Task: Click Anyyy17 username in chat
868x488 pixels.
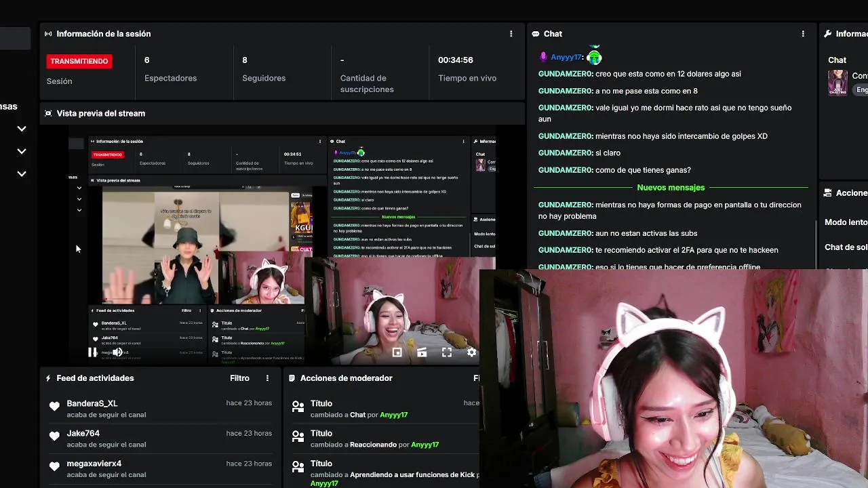Action: (x=566, y=58)
